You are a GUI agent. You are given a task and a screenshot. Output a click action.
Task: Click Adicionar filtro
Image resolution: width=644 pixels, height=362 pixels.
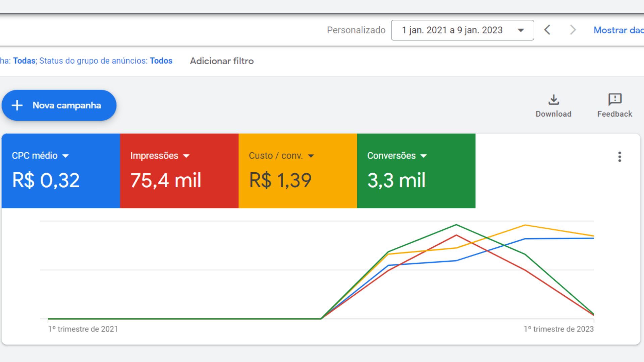222,61
